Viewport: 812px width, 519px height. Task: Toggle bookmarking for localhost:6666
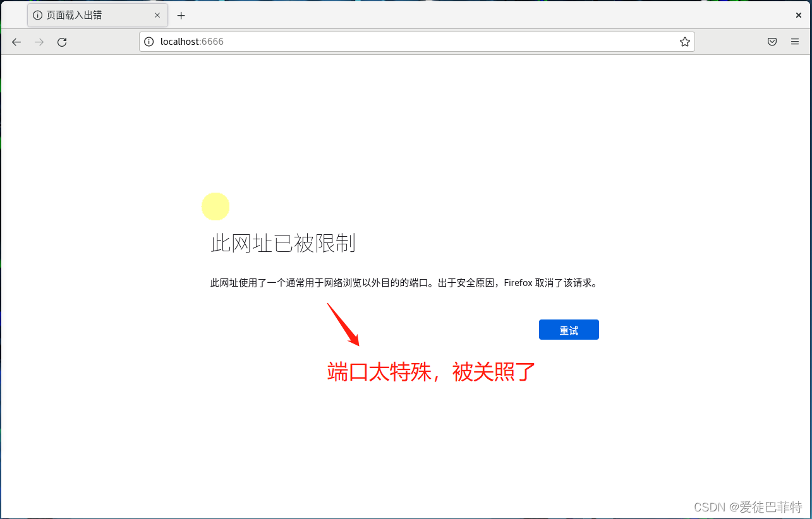click(x=684, y=41)
